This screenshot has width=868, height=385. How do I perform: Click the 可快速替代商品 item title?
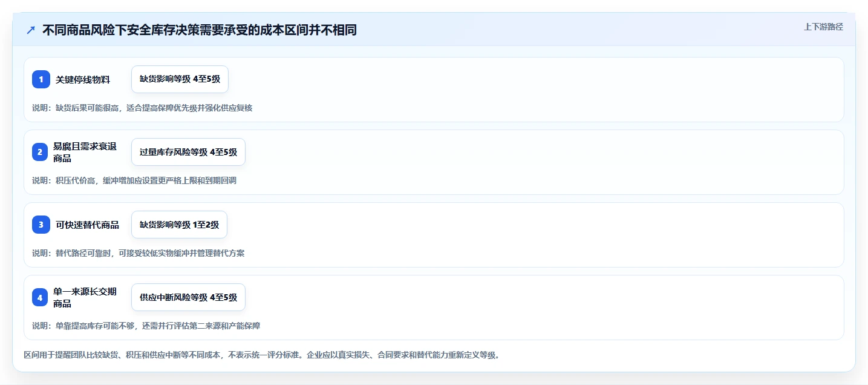point(87,225)
